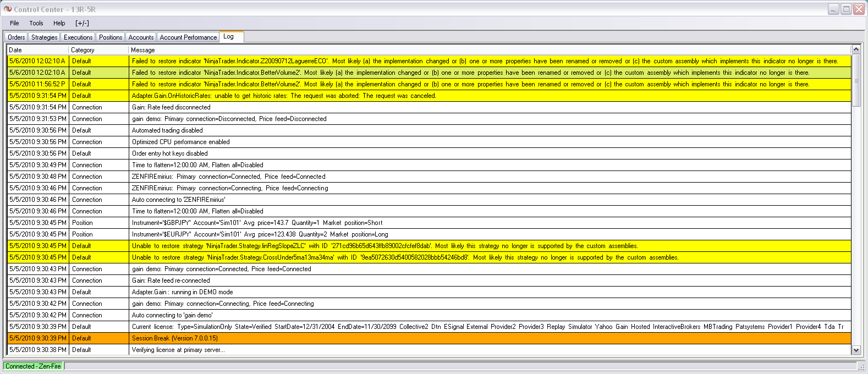Select gain demo Connected, Price feed=Connected row
Screen dimensions: 868x374
click(429, 269)
